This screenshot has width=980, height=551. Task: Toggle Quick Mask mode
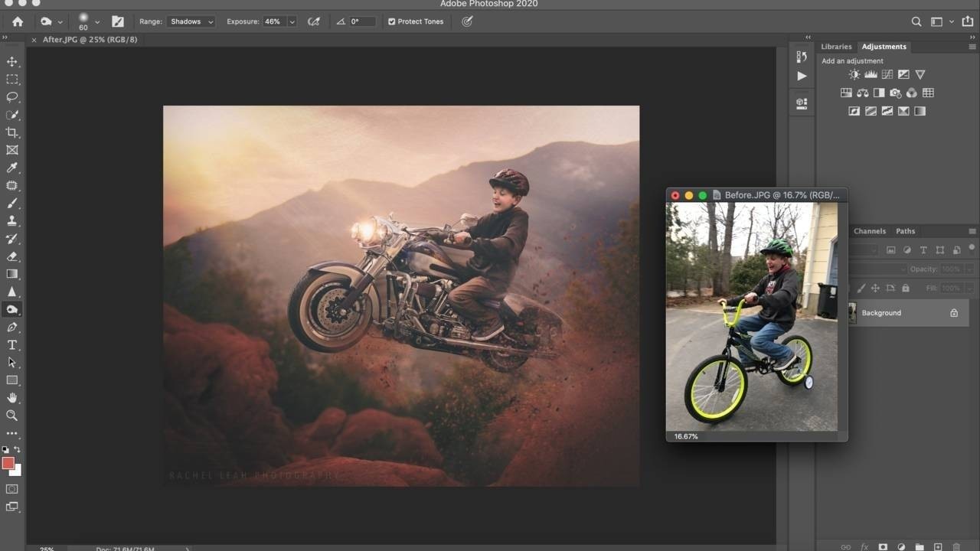coord(12,488)
